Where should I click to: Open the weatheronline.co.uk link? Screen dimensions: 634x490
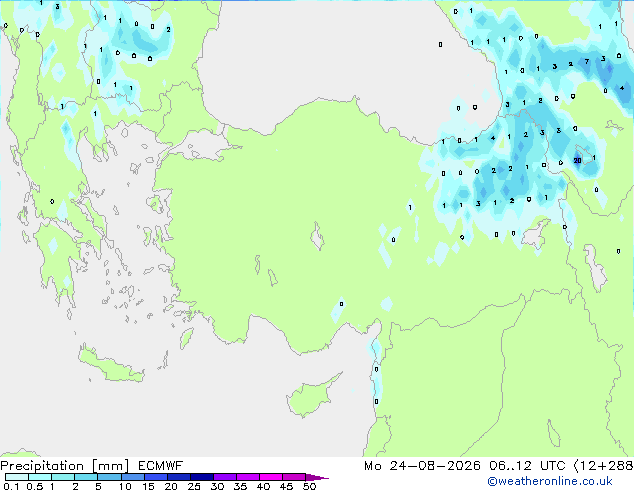tap(550, 481)
